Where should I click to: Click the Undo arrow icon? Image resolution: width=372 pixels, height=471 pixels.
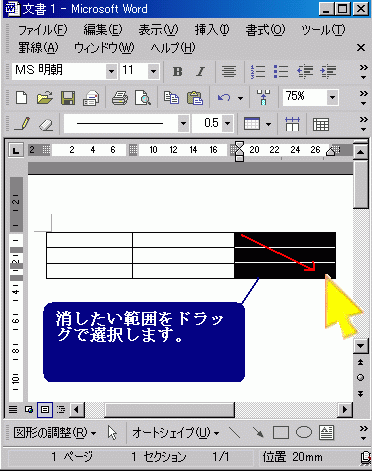tap(224, 98)
